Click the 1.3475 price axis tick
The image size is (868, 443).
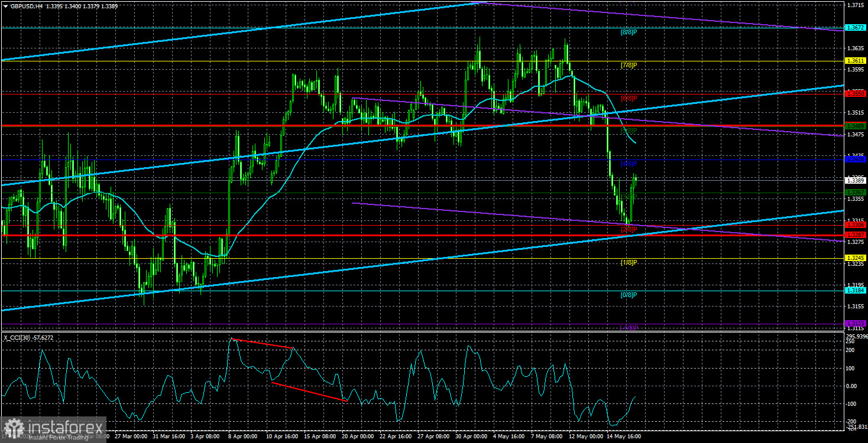click(855, 135)
